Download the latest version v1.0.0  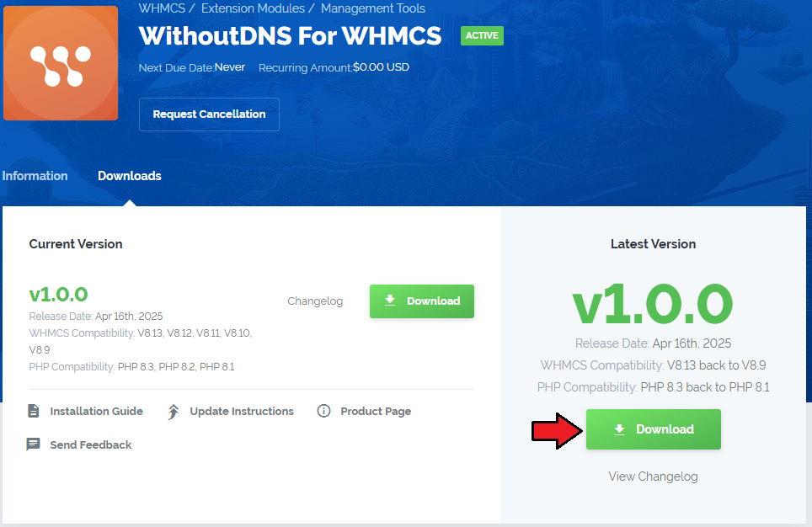654,429
